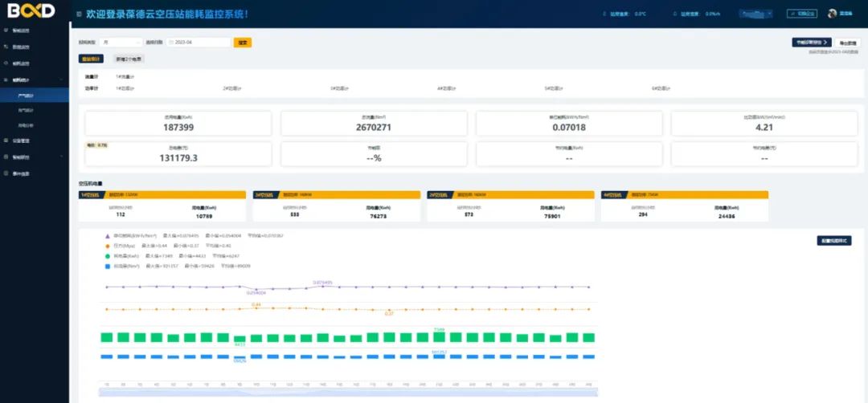
Task: Toggle green electricity series in chart legend
Action: (108, 256)
